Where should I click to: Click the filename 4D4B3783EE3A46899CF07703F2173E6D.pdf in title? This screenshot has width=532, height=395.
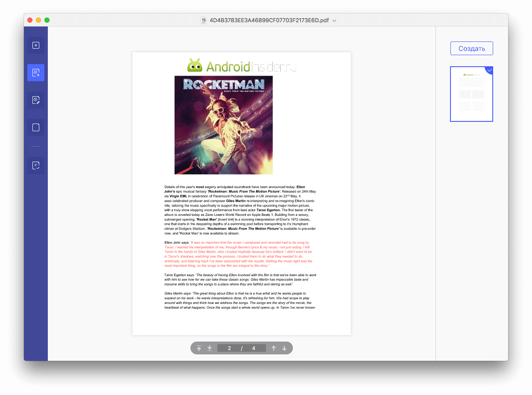(269, 20)
